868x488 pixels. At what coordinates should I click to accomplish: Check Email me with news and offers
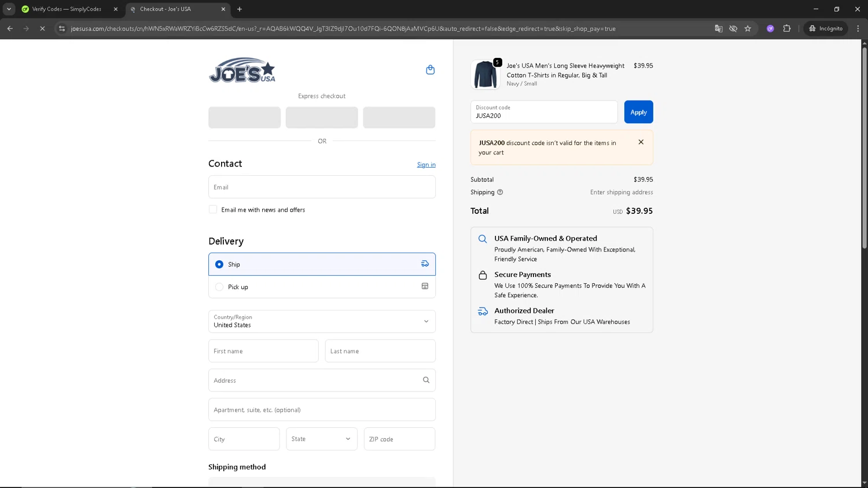pos(213,209)
